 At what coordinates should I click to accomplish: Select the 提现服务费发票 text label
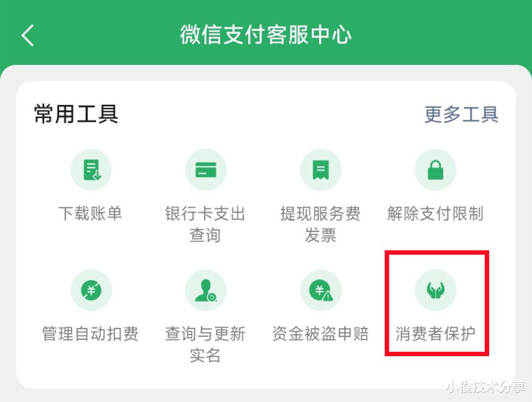[320, 224]
